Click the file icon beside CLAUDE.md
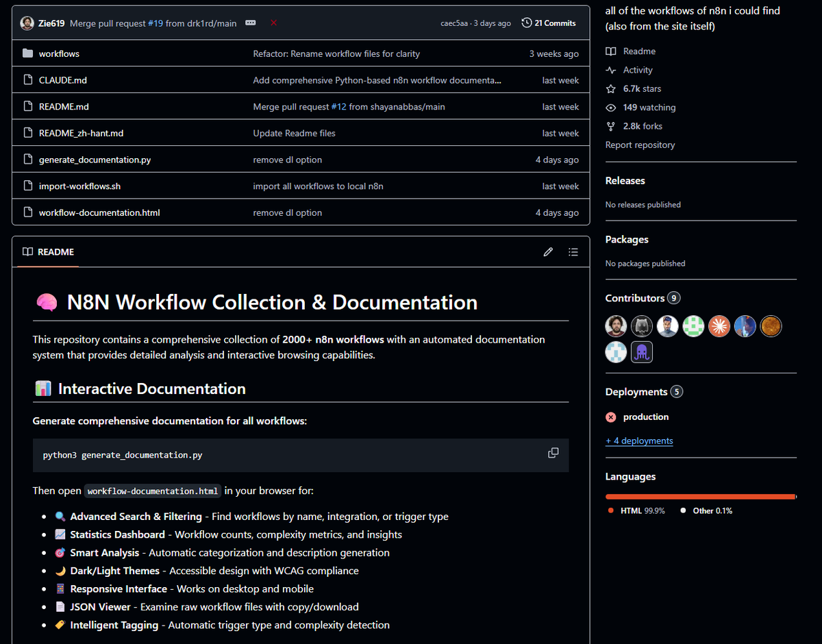 [28, 80]
